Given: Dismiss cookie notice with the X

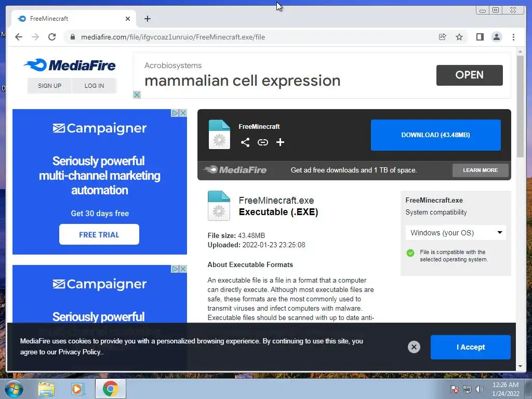Looking at the screenshot, I should 414,347.
